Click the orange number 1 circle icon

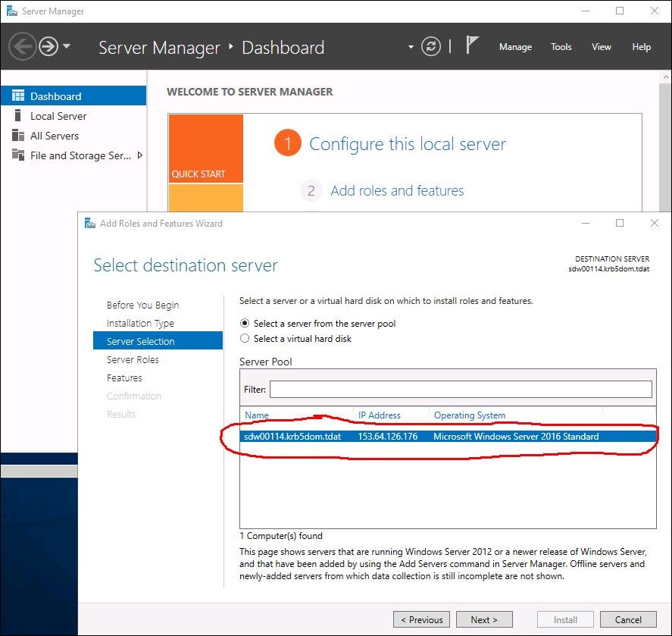(288, 143)
